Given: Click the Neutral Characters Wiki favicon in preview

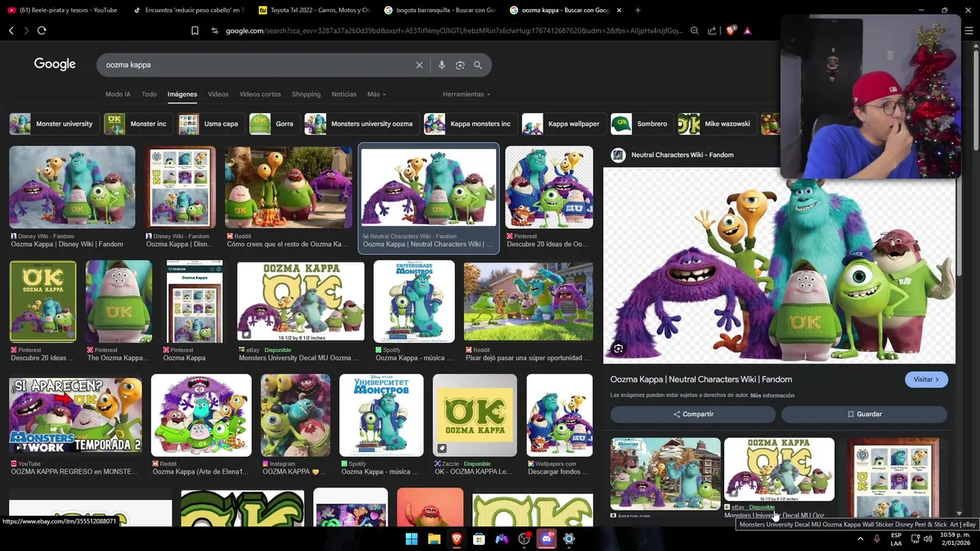Looking at the screenshot, I should click(x=618, y=155).
